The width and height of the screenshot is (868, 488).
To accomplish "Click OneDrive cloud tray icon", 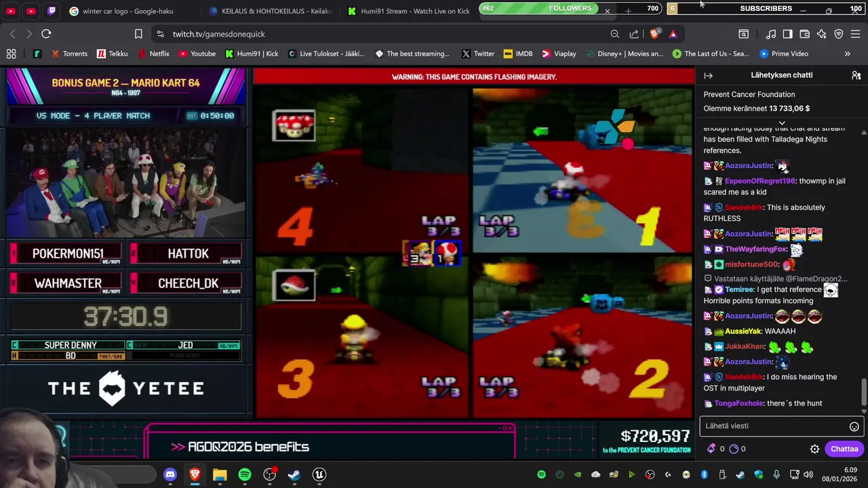I will (x=595, y=474).
